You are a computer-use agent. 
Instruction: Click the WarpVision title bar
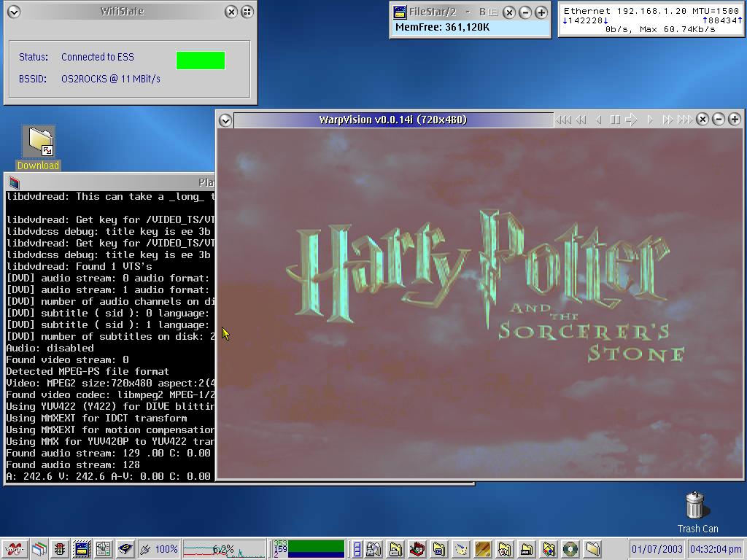[x=393, y=120]
